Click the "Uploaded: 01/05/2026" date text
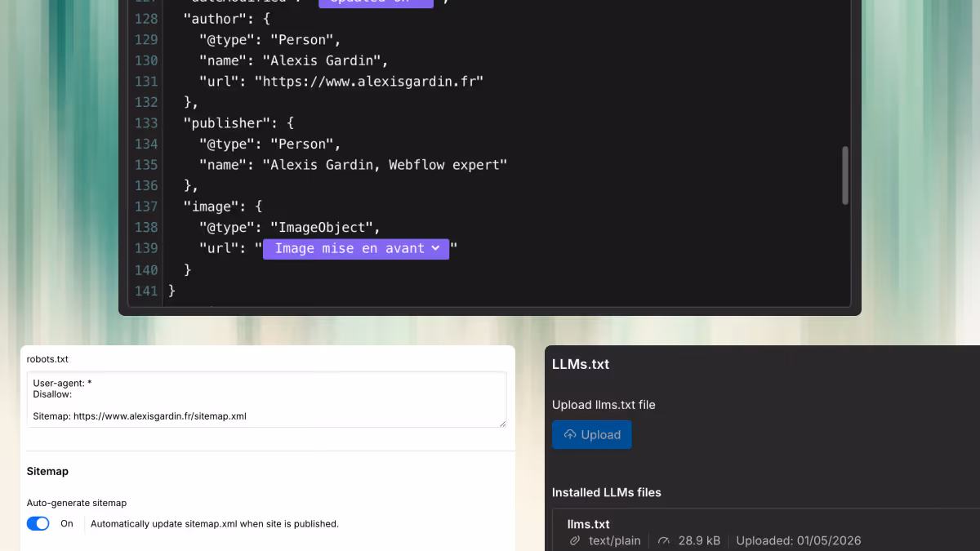The width and height of the screenshot is (980, 551). click(799, 540)
